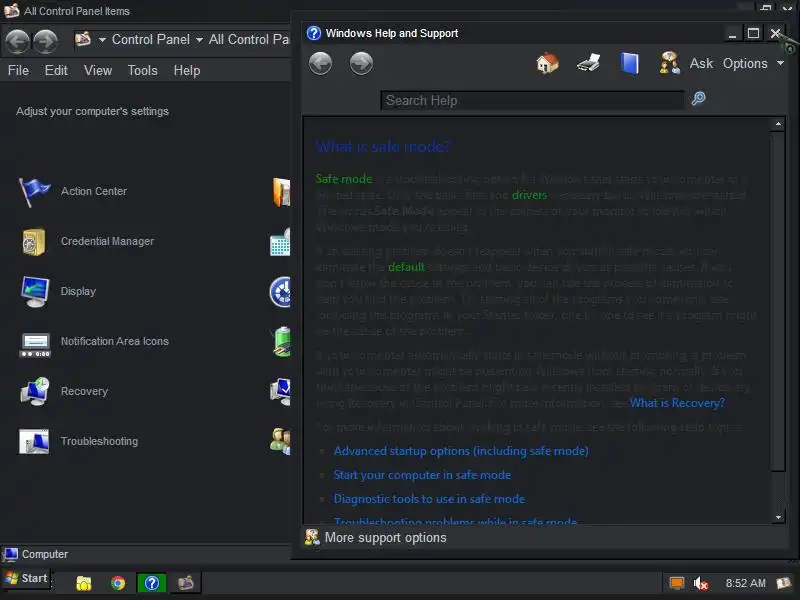Click Control Panel taskbar button
Image resolution: width=800 pixels, height=600 pixels.
pyautogui.click(x=186, y=583)
